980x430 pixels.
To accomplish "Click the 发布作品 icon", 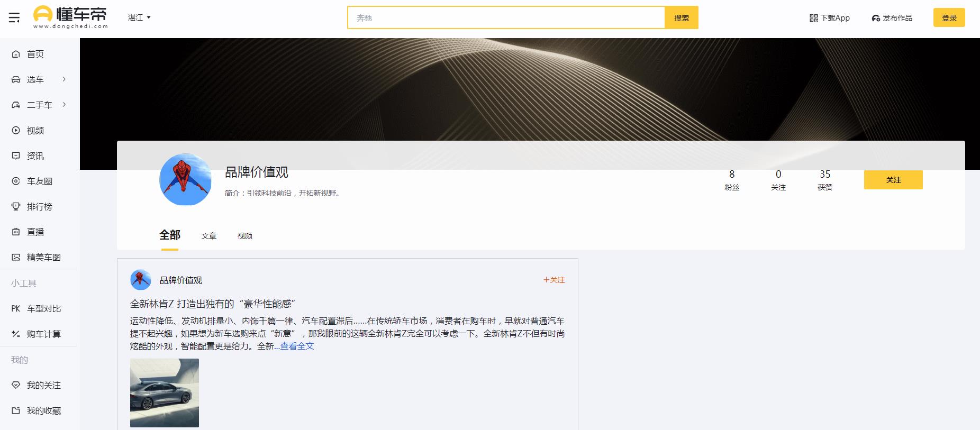I will (x=876, y=18).
